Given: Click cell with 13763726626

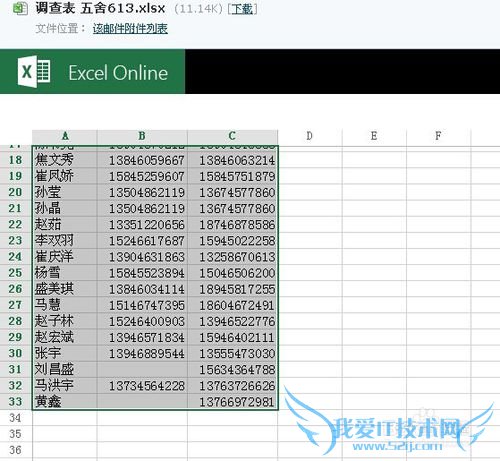Looking at the screenshot, I should [232, 386].
